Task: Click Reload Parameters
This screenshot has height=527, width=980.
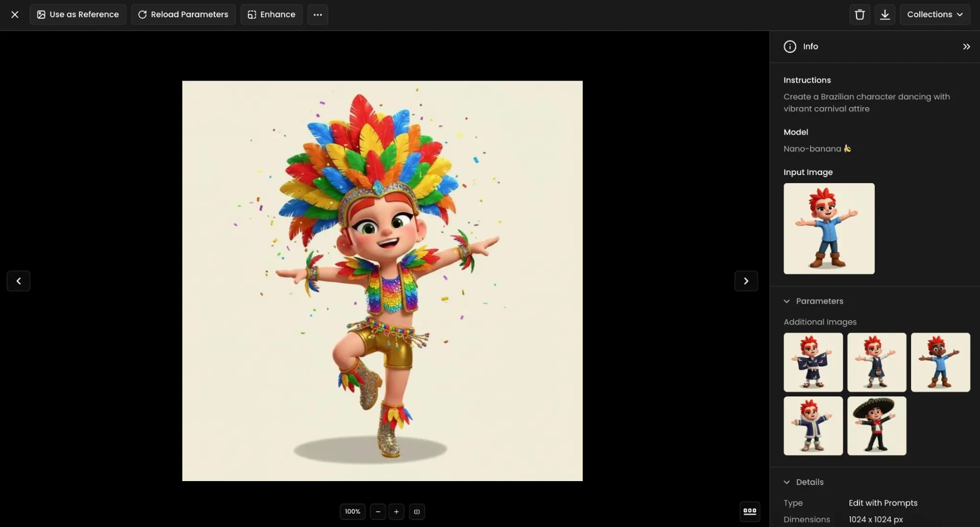Action: 183,14
